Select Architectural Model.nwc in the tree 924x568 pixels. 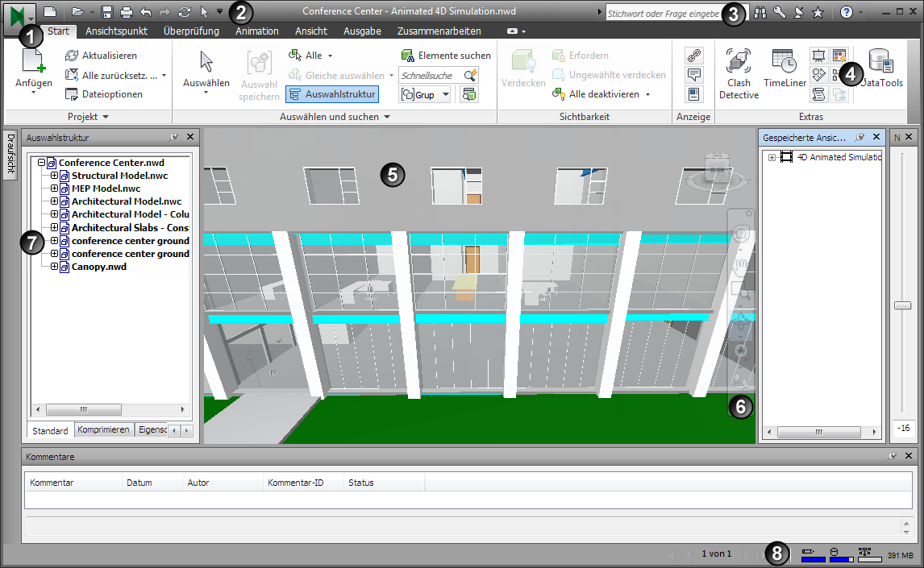coord(126,201)
